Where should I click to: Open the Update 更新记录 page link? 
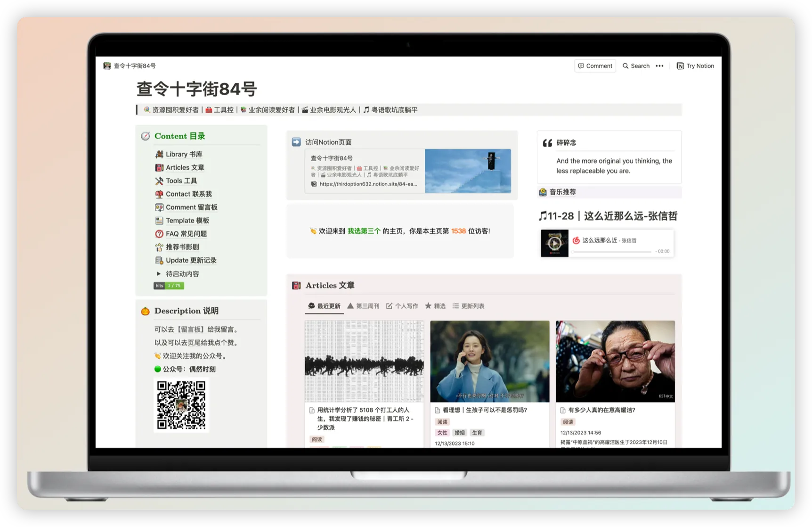pyautogui.click(x=191, y=260)
